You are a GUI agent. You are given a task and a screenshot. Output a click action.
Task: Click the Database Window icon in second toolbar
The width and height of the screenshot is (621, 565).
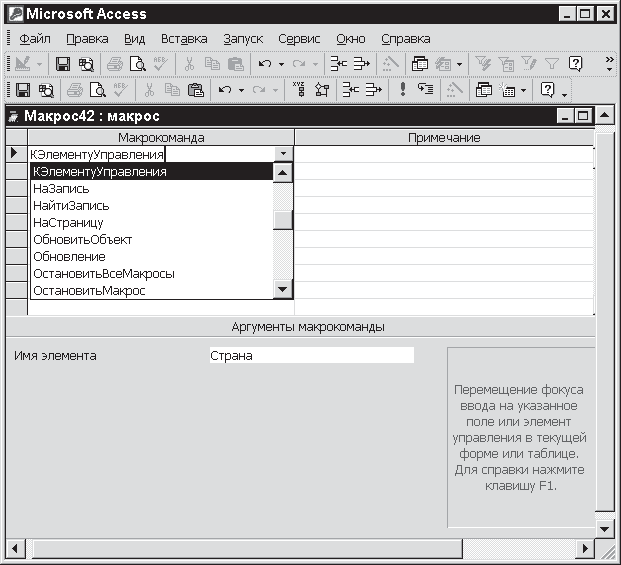pos(484,90)
